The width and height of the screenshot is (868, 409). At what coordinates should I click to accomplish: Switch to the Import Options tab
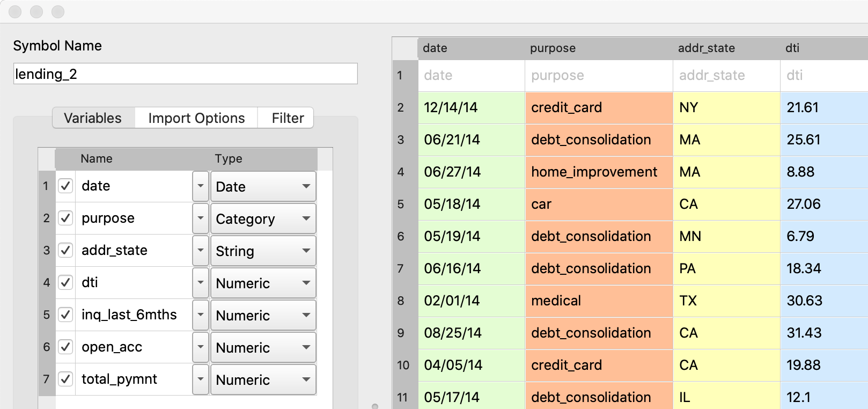click(x=196, y=118)
